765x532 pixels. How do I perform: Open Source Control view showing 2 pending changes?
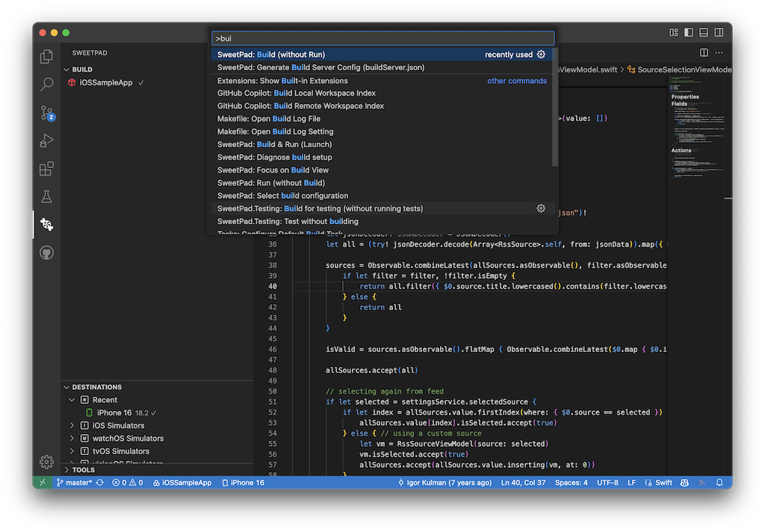pyautogui.click(x=46, y=112)
